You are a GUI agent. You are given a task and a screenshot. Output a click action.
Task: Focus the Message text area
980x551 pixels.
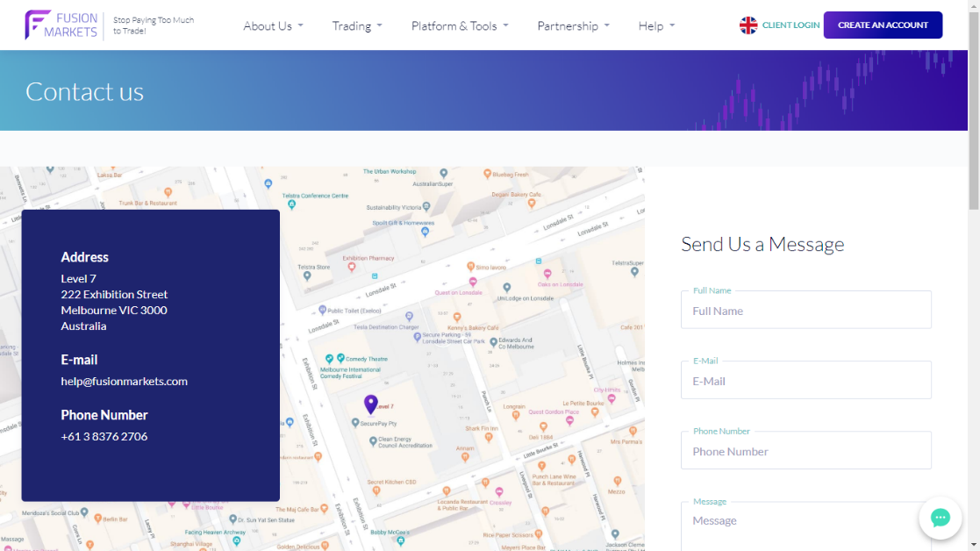tap(805, 526)
